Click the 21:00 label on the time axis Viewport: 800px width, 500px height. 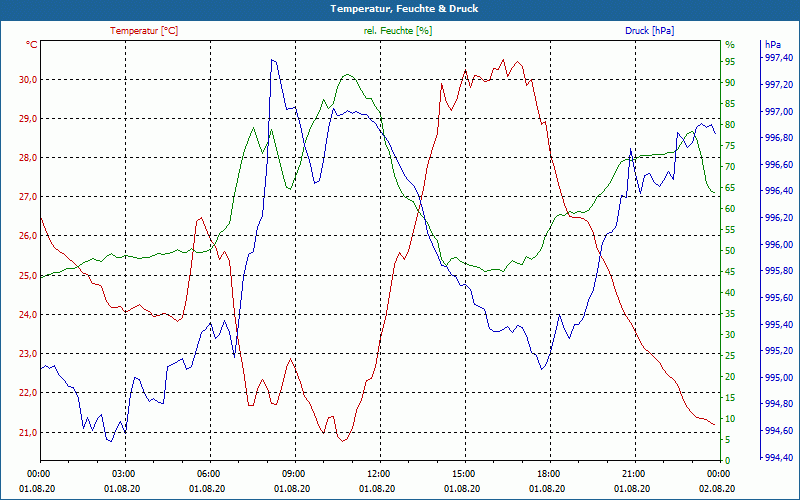633,474
